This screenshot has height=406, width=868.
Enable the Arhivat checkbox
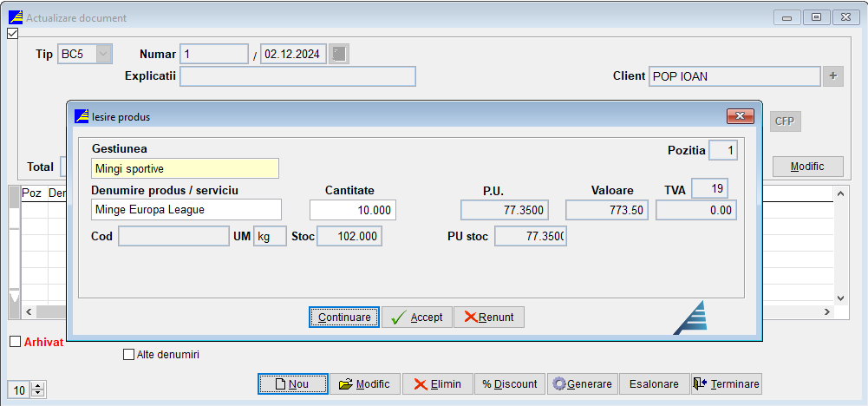15,342
